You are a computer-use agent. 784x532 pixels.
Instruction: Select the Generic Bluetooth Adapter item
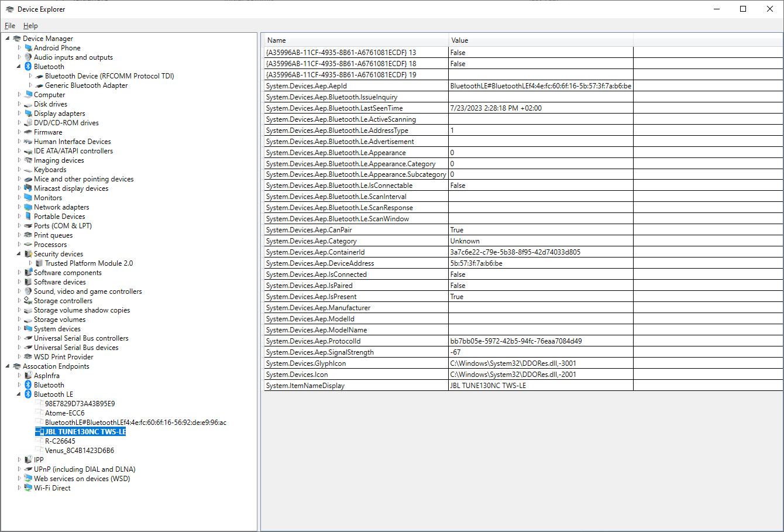tap(86, 85)
